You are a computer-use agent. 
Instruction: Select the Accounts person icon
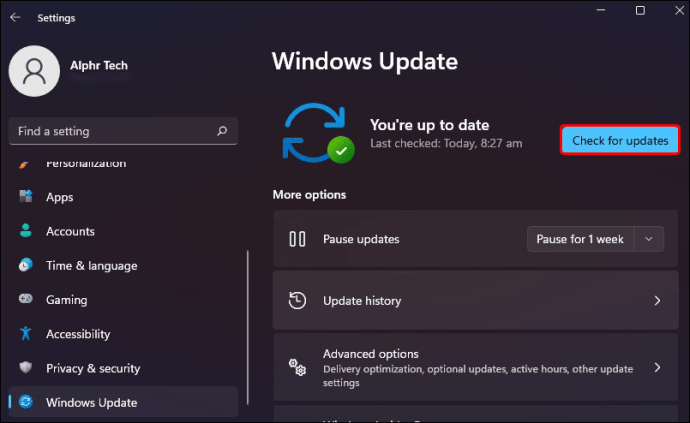26,230
